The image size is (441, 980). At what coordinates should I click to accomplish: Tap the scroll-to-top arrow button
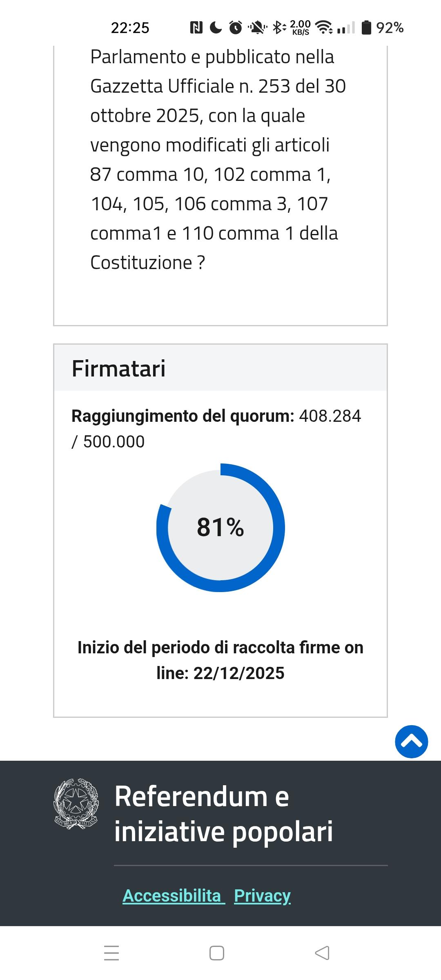[x=411, y=742]
